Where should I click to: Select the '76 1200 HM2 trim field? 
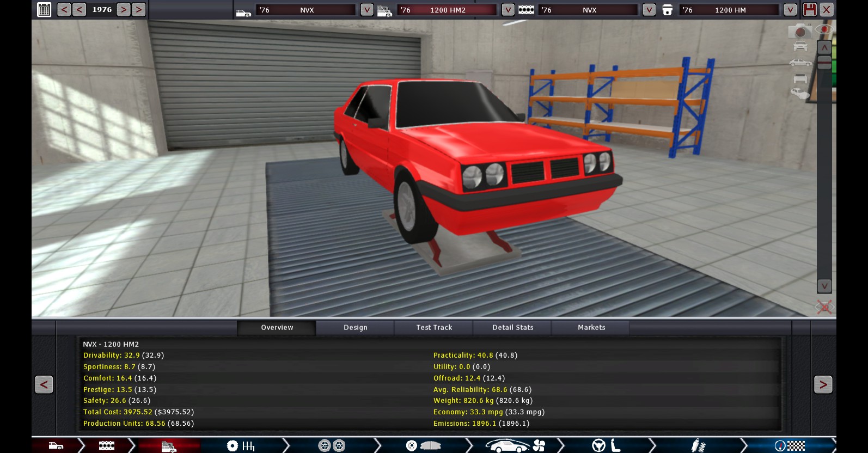click(447, 10)
